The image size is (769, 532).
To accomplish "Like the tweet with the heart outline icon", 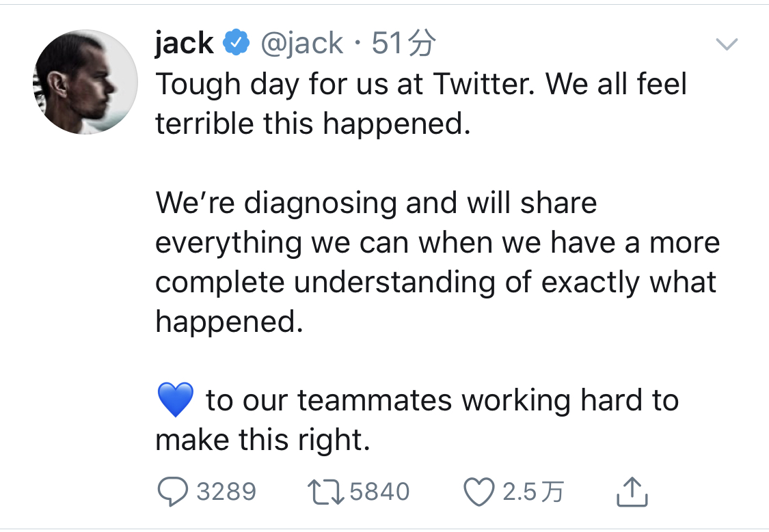I will [479, 492].
